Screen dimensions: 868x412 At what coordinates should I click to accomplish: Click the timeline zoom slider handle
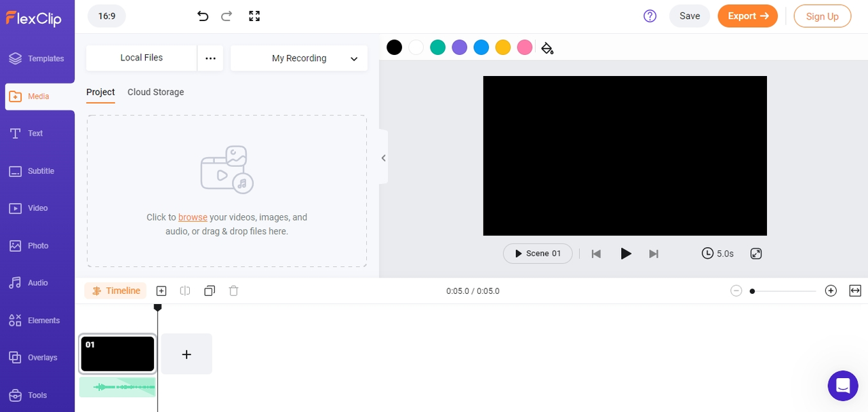click(752, 291)
